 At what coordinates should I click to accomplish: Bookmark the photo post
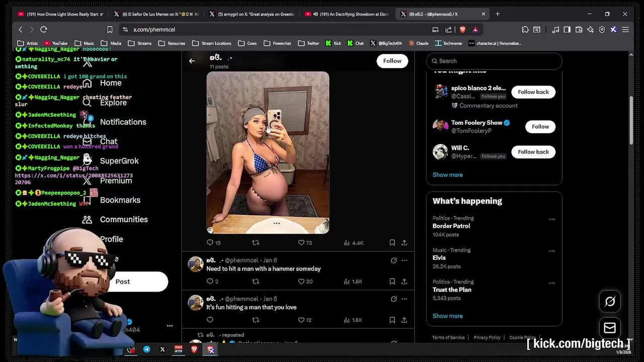point(392,243)
